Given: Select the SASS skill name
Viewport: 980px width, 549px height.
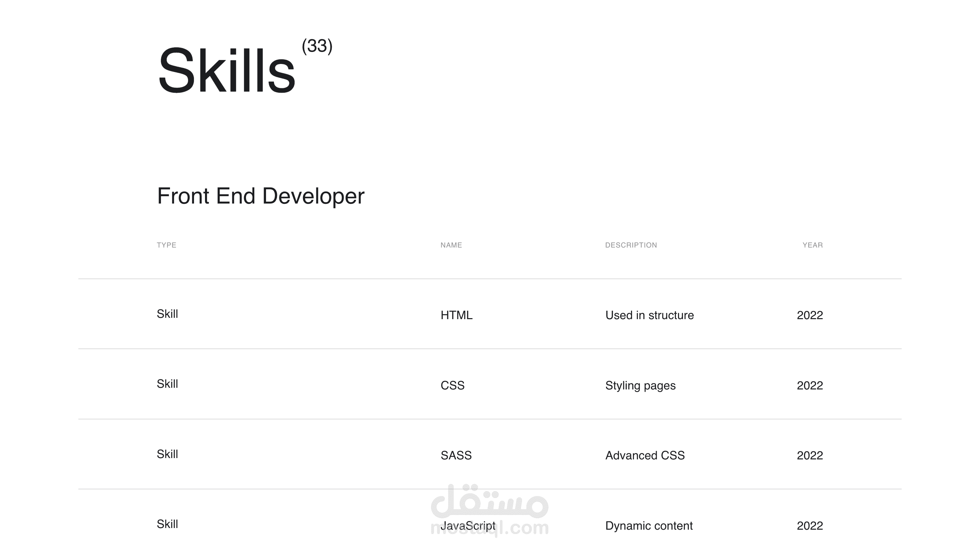Looking at the screenshot, I should point(456,455).
